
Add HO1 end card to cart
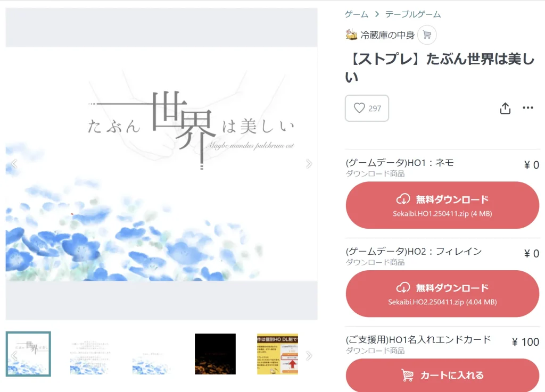click(442, 376)
